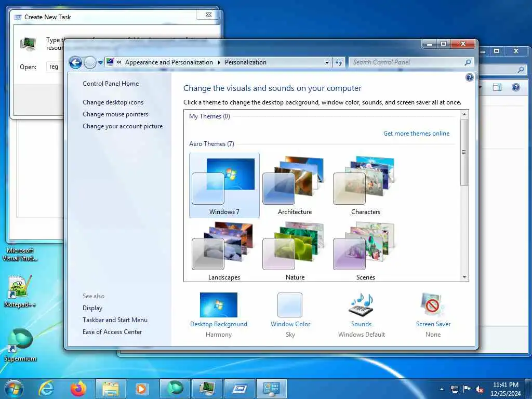532x399 pixels.
Task: Click the My Themes (0) group header
Action: (x=209, y=116)
